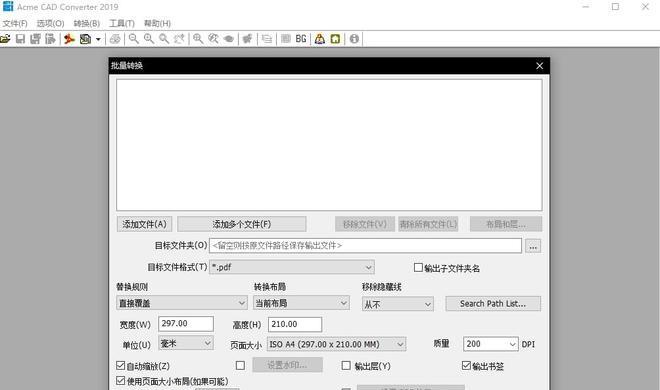Open the 质量 DPI dropdown showing 200

pos(491,344)
